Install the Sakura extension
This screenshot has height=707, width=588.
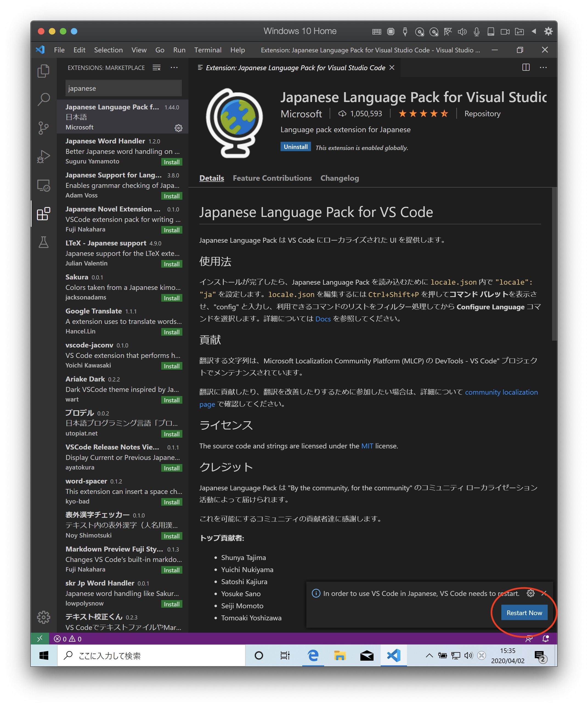point(172,298)
